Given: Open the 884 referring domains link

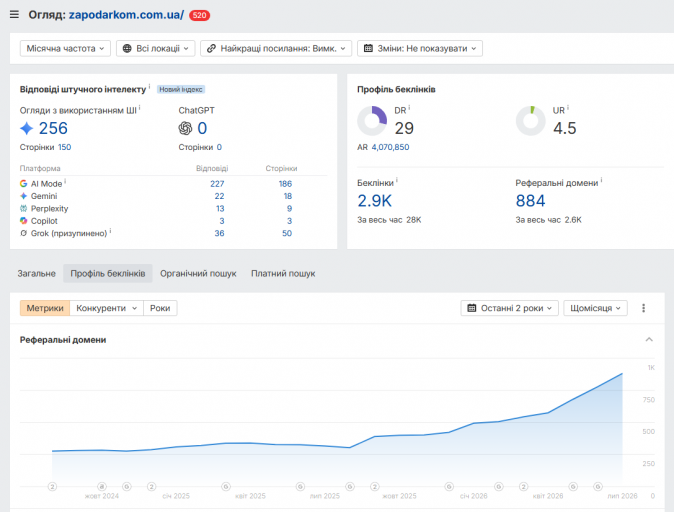Looking at the screenshot, I should coord(530,201).
